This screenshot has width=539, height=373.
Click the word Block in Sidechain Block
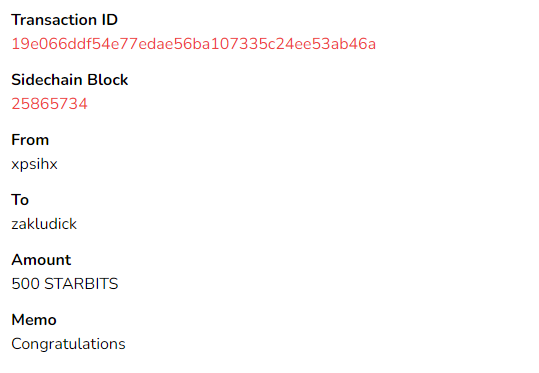[108, 80]
